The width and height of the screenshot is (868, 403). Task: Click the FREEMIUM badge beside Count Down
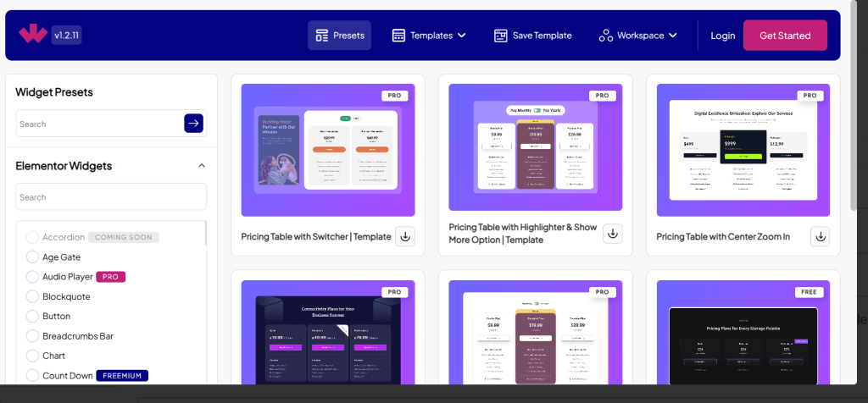[x=122, y=375]
